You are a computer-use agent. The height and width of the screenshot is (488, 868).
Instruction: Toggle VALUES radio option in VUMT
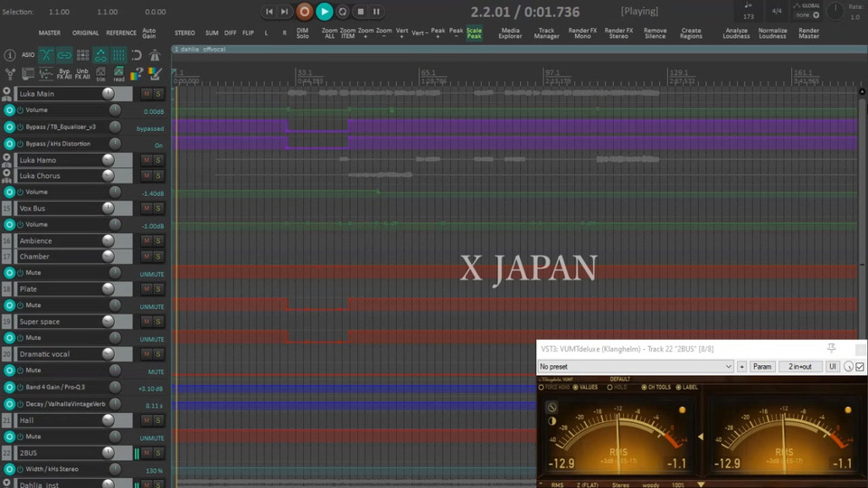tap(585, 388)
